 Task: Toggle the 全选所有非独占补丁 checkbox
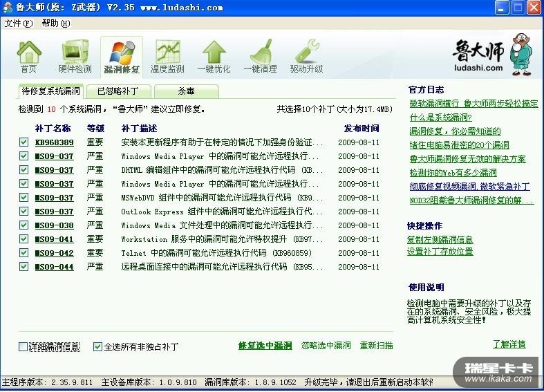pyautogui.click(x=98, y=346)
